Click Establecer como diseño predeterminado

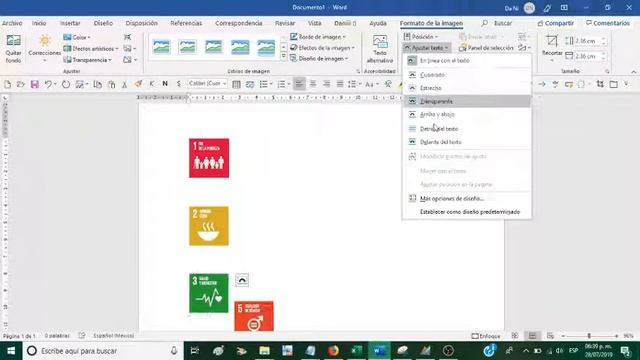click(x=467, y=212)
